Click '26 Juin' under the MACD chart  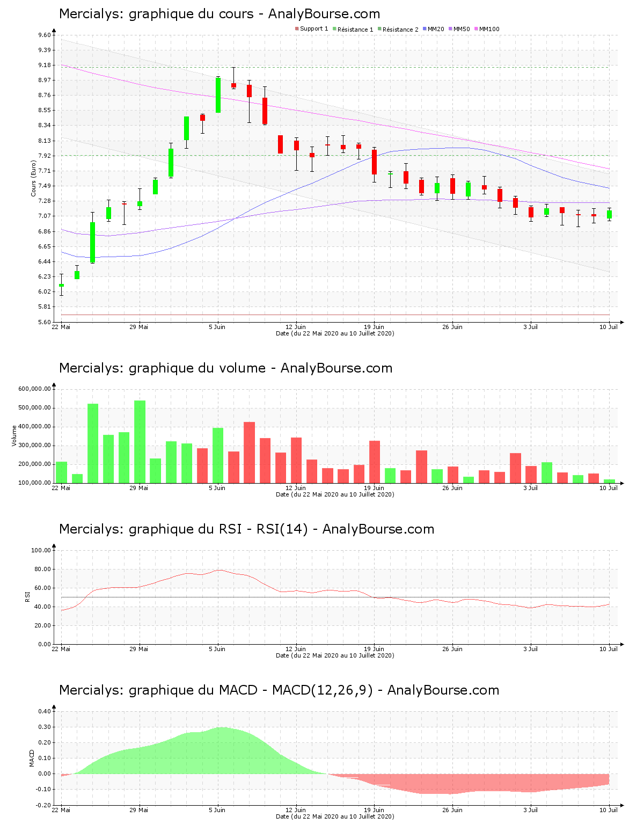[x=452, y=810]
